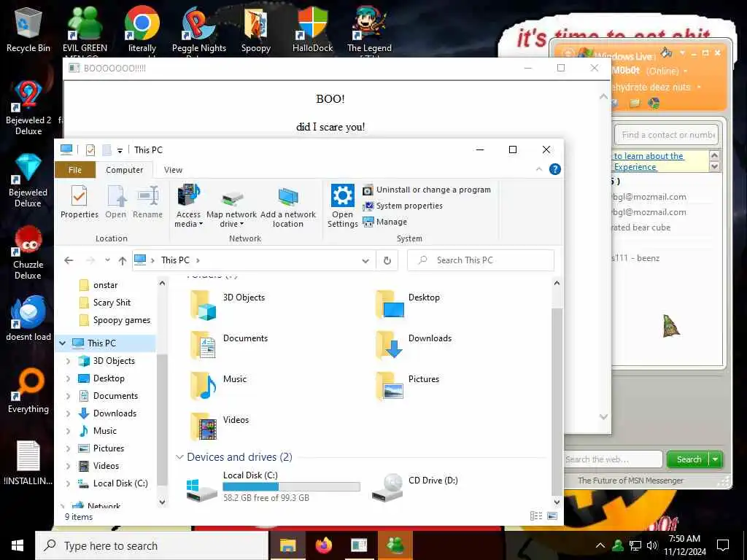This screenshot has width=747, height=560.
Task: Collapse the ribbon with the chevron
Action: [539, 169]
